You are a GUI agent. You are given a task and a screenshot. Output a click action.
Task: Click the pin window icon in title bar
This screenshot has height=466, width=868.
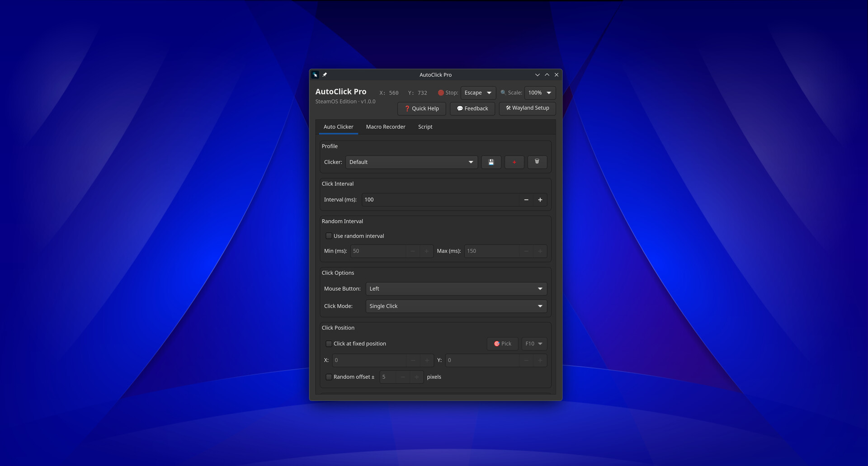click(x=325, y=75)
